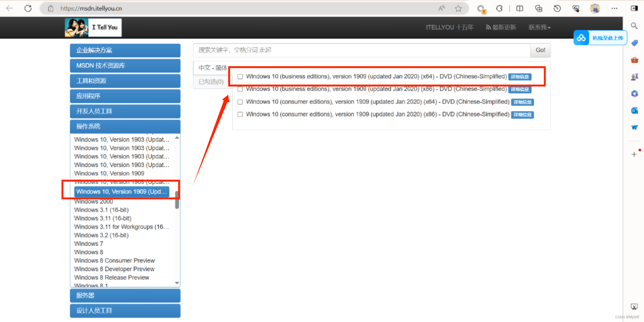Click the browser back arrow
This screenshot has width=644, height=322.
coord(9,8)
